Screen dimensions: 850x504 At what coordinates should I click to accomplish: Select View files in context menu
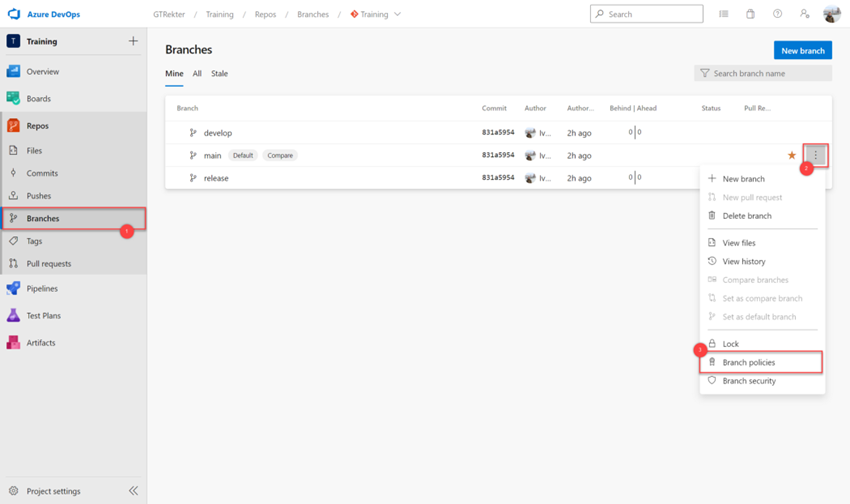(x=762, y=243)
